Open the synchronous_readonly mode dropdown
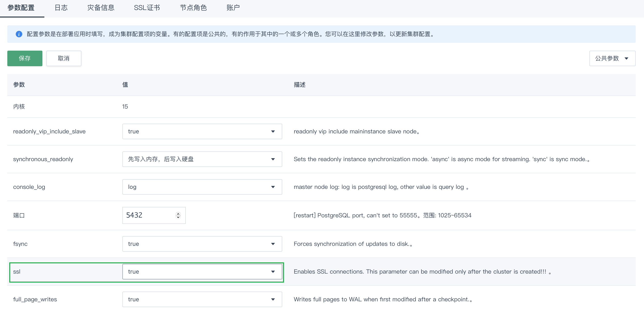The width and height of the screenshot is (644, 313). click(202, 159)
